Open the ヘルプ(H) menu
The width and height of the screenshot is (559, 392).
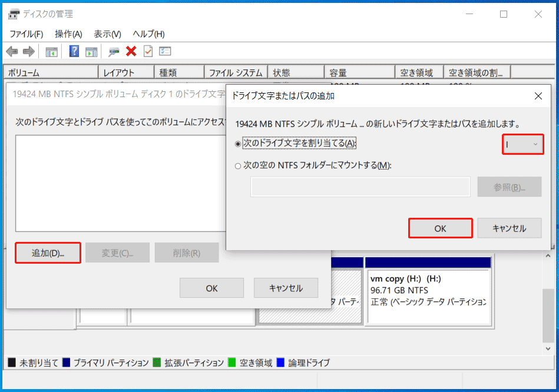tap(148, 34)
